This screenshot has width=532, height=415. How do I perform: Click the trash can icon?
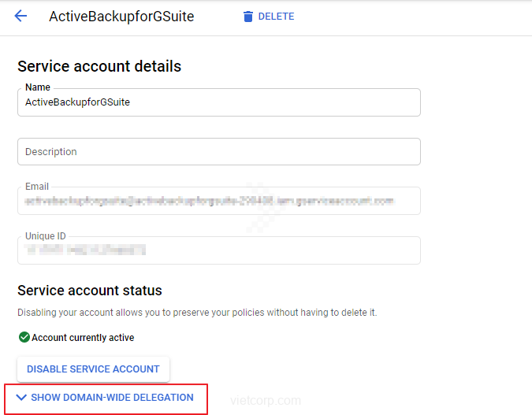coord(248,17)
